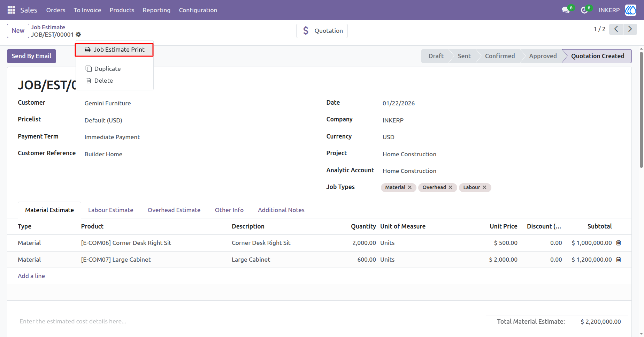Image resolution: width=644 pixels, height=337 pixels.
Task: Go to the next record arrow
Action: coord(630,29)
